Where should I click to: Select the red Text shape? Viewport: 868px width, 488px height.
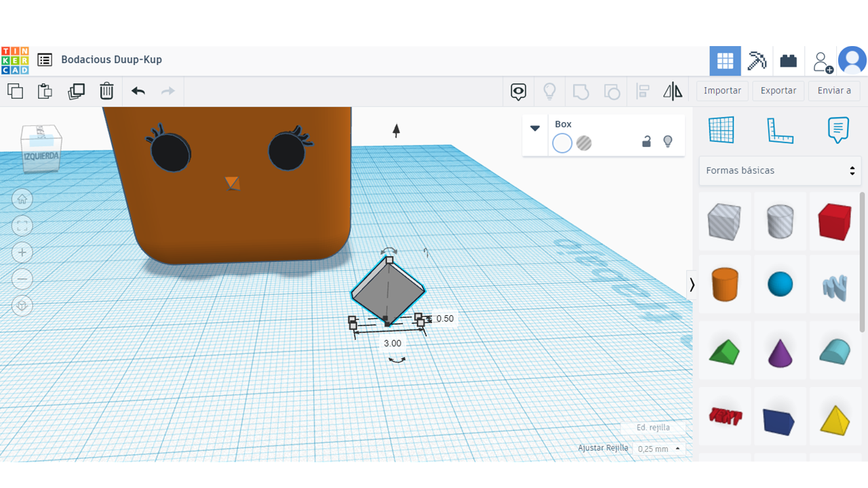(x=724, y=415)
